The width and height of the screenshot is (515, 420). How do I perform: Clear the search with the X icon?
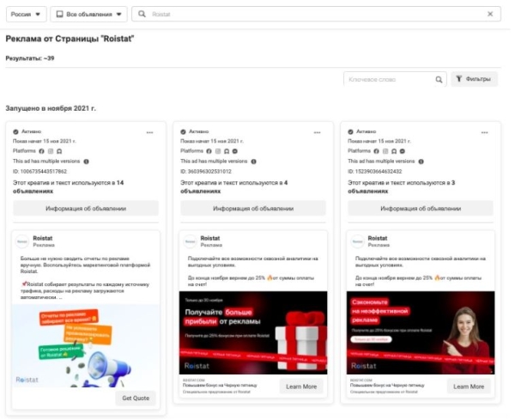490,14
